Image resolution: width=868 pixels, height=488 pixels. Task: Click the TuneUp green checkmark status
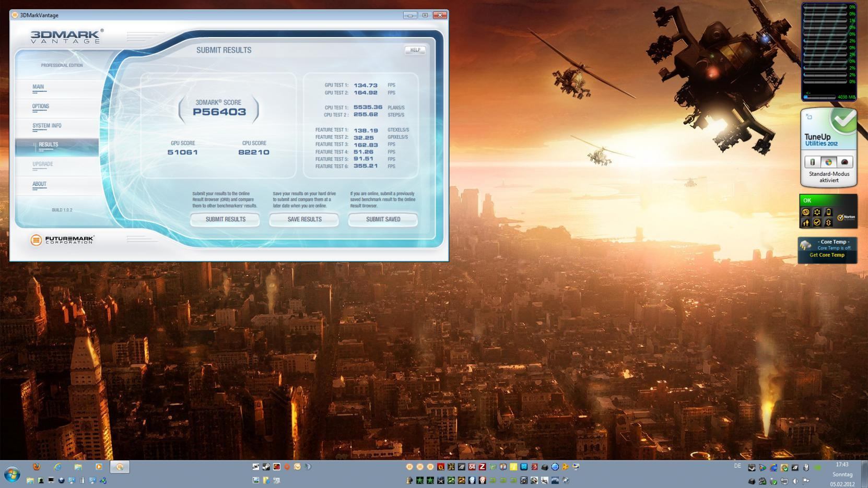pos(843,121)
